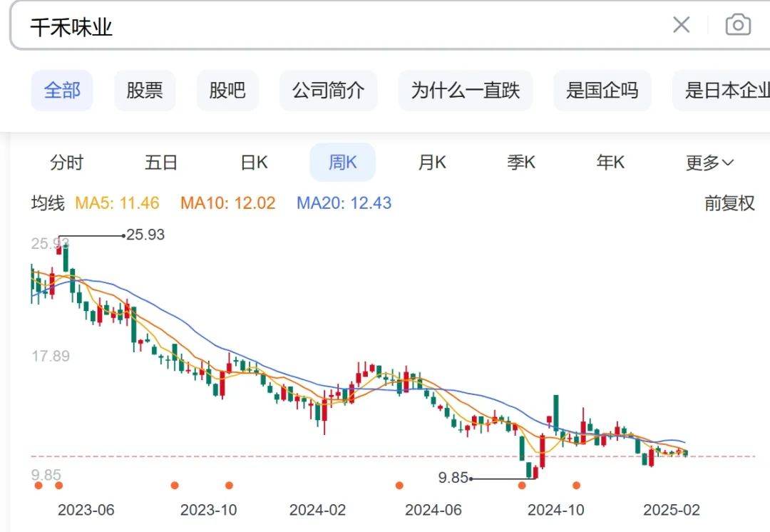This screenshot has height=532, width=770.
Task: Switch chart to 月K view
Action: pyautogui.click(x=432, y=162)
